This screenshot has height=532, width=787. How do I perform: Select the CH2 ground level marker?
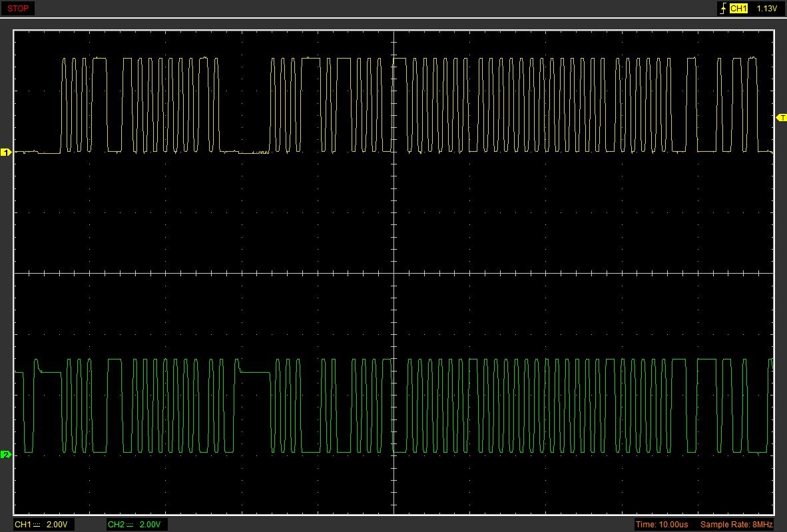pos(6,455)
